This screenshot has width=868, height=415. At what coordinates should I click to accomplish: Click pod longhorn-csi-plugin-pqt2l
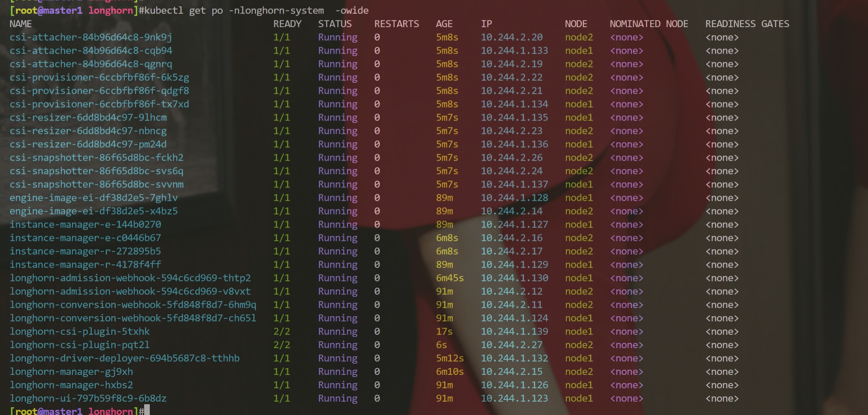click(x=80, y=345)
